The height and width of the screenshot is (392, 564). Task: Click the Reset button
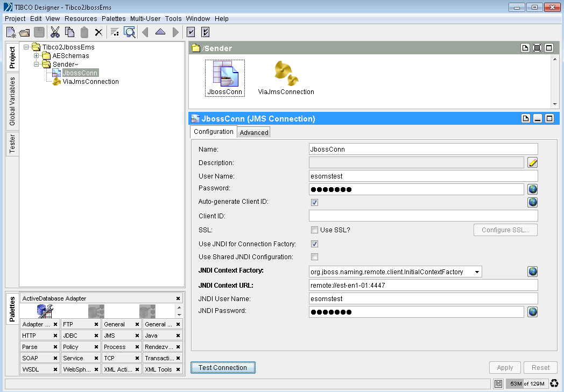pos(541,368)
